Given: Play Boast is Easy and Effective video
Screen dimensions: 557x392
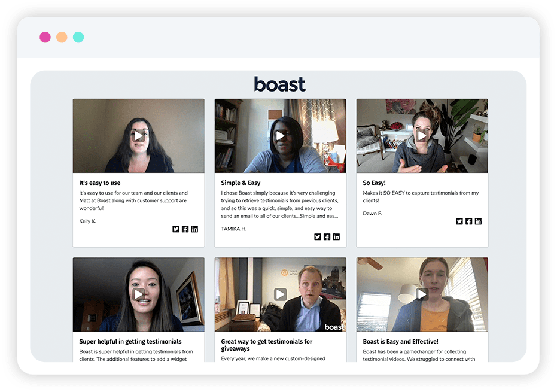Looking at the screenshot, I should [422, 294].
